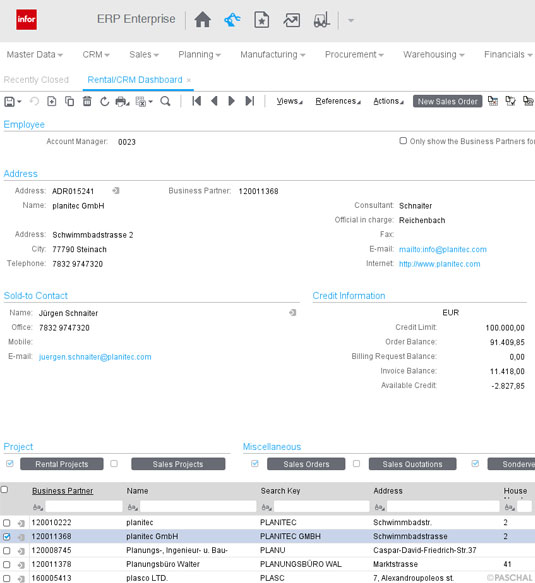The height and width of the screenshot is (583, 535).
Task: Open the CRM menu
Action: tap(96, 55)
